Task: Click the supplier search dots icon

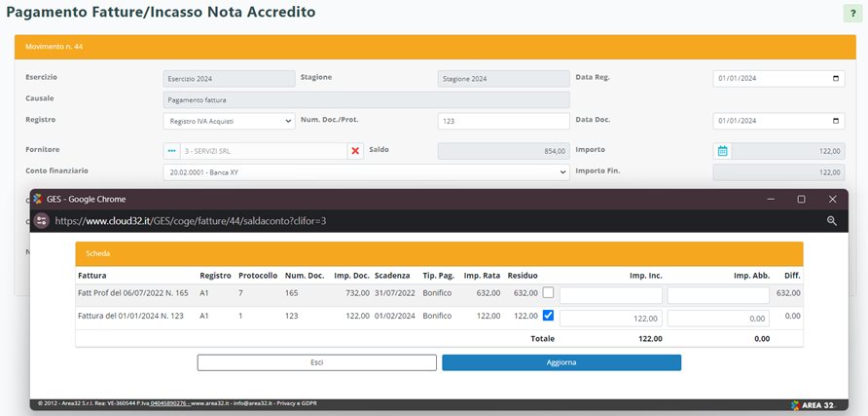Action: 172,151
